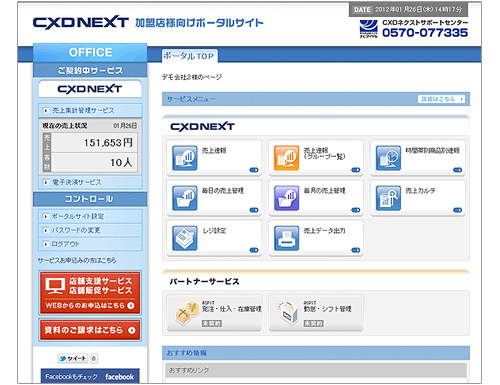The width and height of the screenshot is (500, 385).
Task: Click the CXDNEXT logo in the page header
Action: (81, 23)
